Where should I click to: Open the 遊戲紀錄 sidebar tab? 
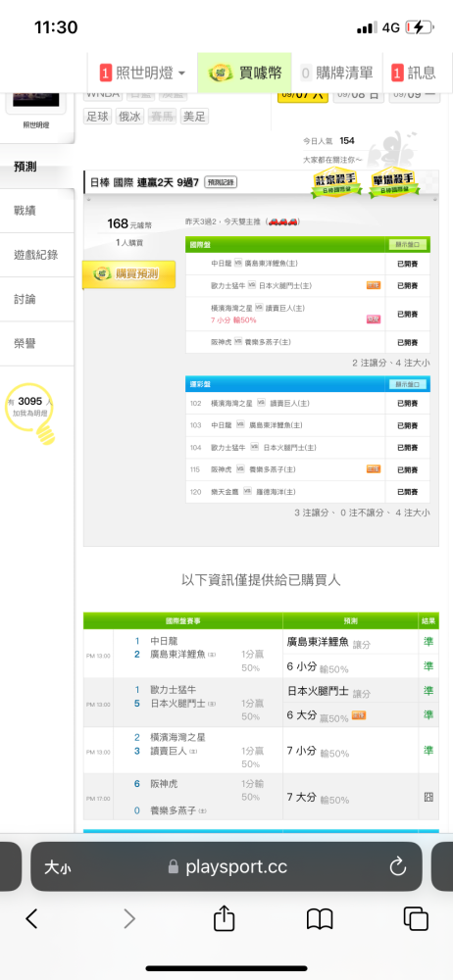pyautogui.click(x=37, y=255)
